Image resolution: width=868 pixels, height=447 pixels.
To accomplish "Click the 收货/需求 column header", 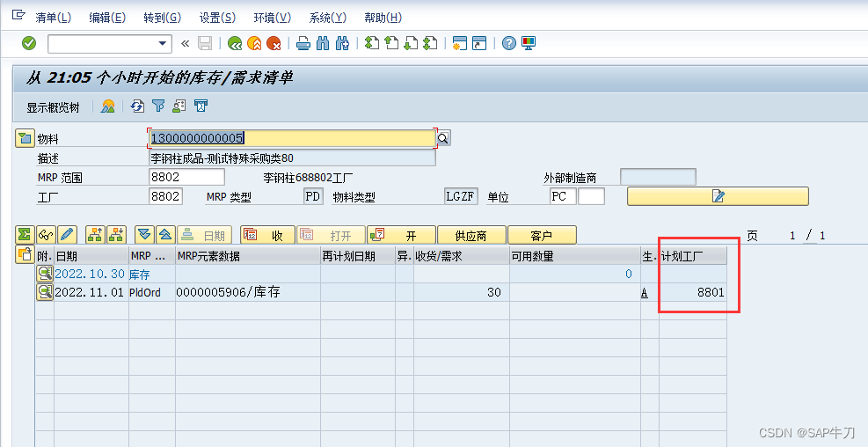I will 461,255.
